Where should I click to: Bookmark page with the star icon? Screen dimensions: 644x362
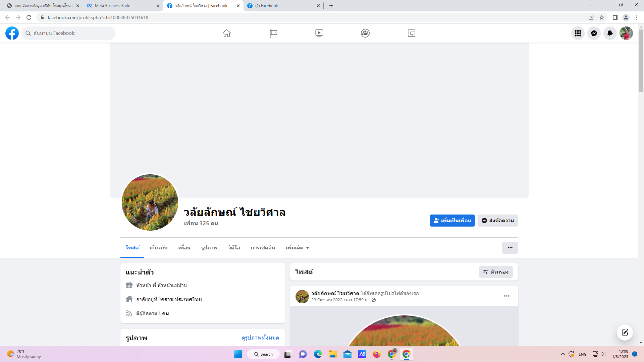pyautogui.click(x=602, y=17)
